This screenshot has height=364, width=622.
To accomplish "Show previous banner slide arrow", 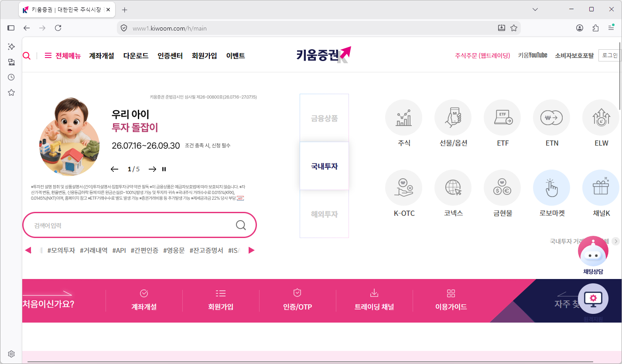I will point(115,169).
